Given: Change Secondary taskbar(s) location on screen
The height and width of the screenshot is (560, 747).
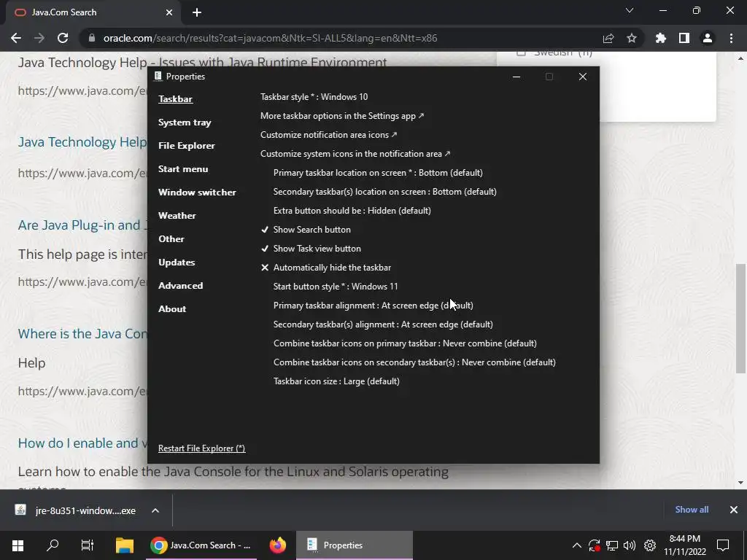Looking at the screenshot, I should pyautogui.click(x=385, y=192).
